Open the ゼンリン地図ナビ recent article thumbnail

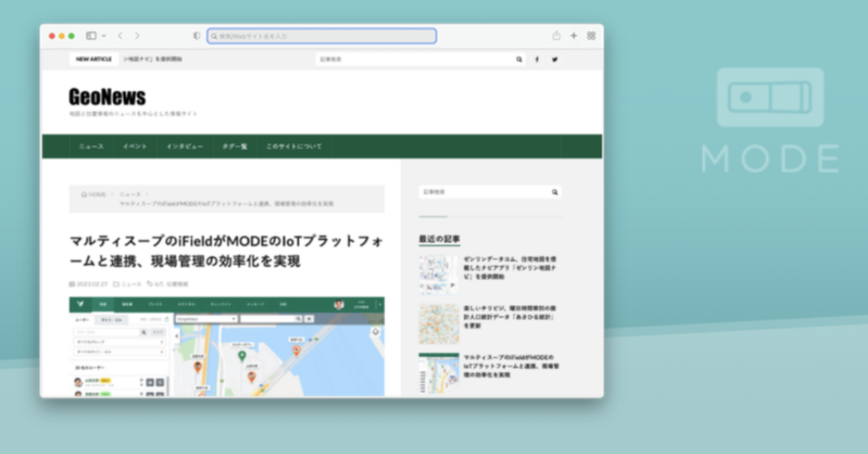(438, 274)
